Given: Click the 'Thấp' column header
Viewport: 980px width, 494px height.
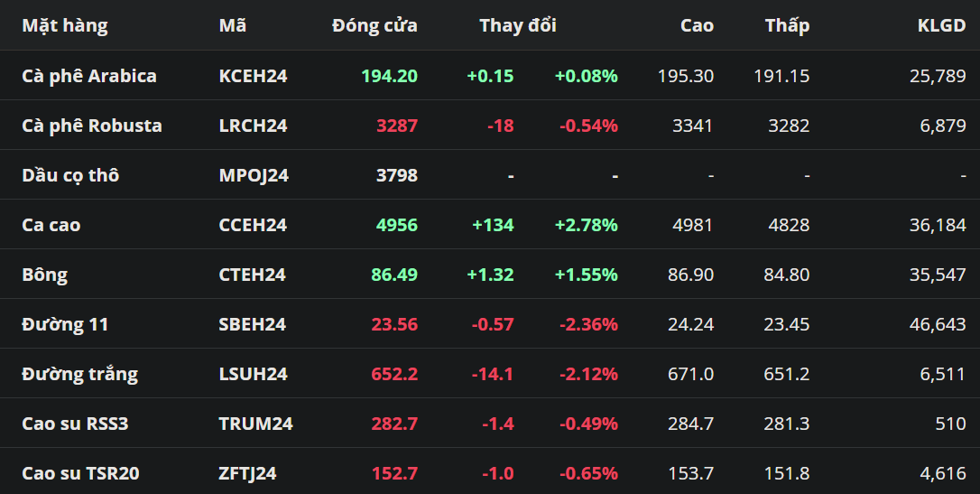Looking at the screenshot, I should (x=787, y=25).
